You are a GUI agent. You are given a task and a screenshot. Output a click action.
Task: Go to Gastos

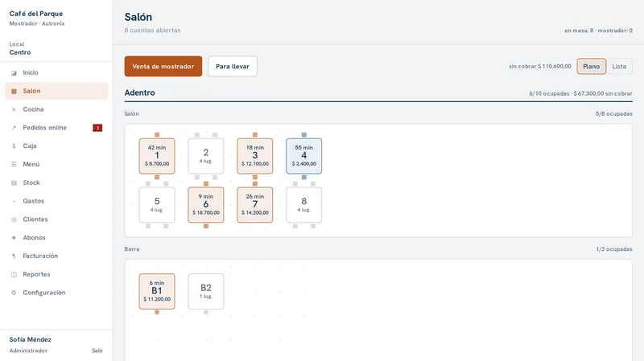point(56,201)
